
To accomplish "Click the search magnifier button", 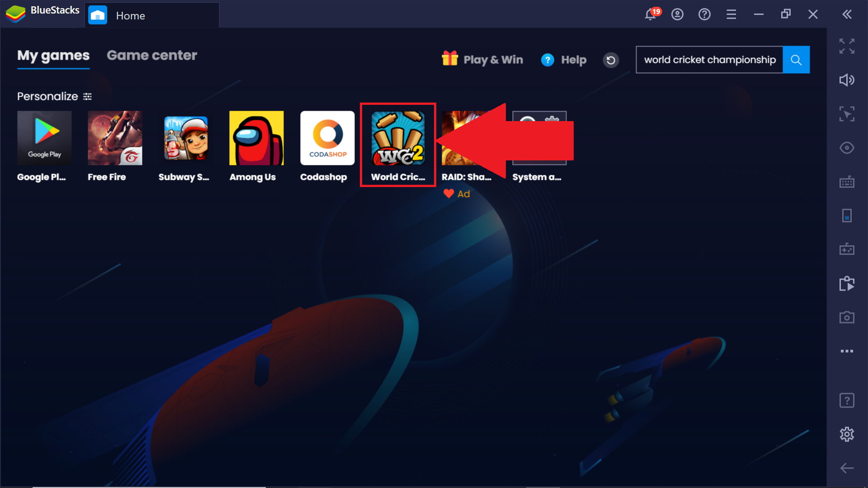I will (797, 59).
